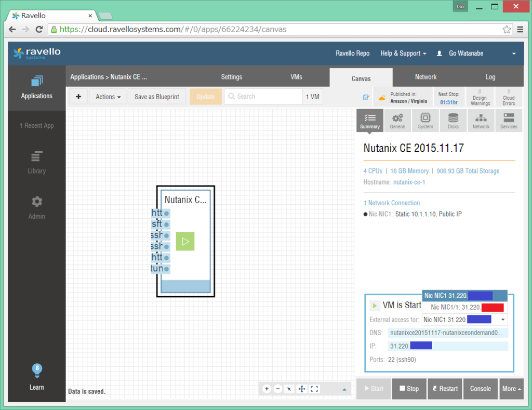Select the Services panel icon
The image size is (532, 410).
pyautogui.click(x=509, y=120)
